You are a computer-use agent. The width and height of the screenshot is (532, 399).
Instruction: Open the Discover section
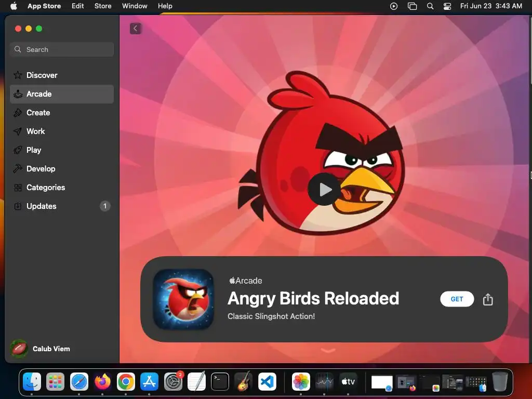(62, 75)
